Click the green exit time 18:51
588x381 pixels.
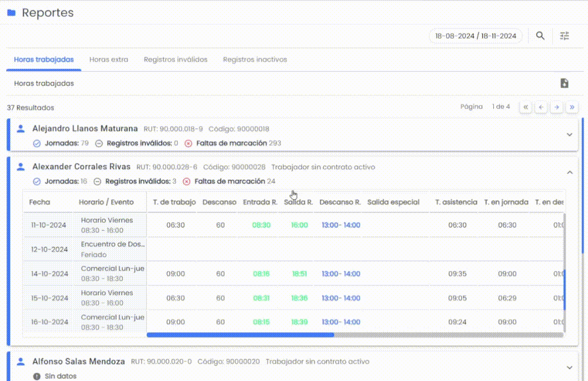tap(299, 274)
